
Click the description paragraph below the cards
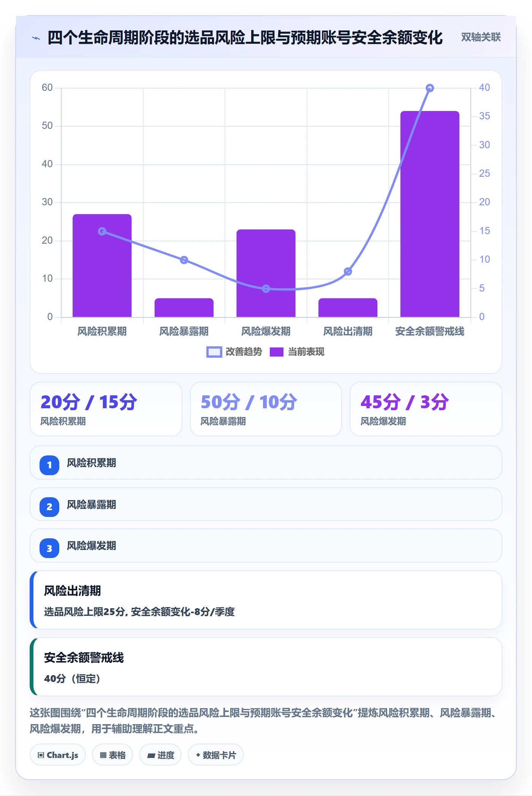coord(264,721)
